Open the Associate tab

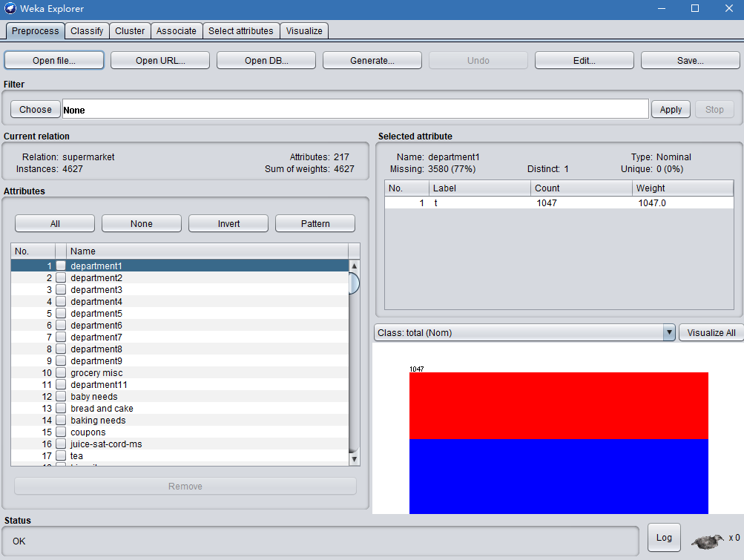(x=177, y=31)
